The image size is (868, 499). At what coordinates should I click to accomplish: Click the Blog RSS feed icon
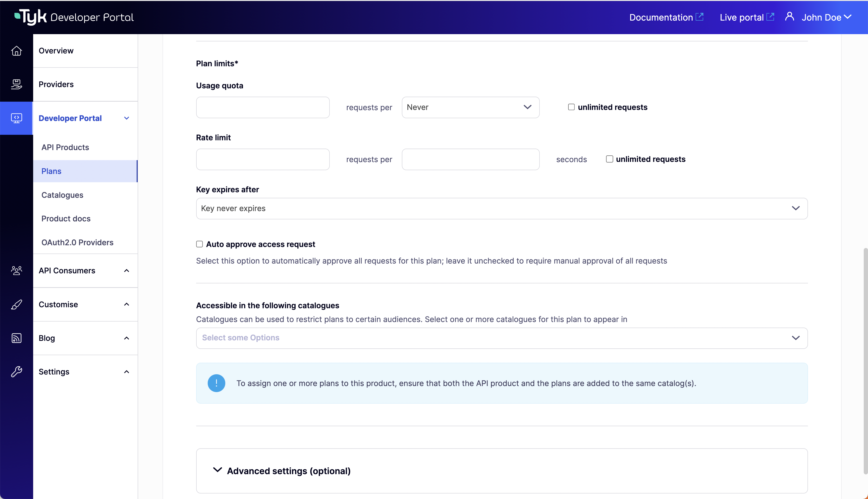pyautogui.click(x=17, y=338)
